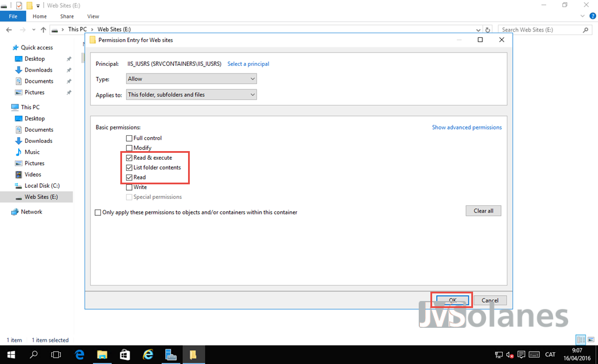The image size is (598, 364).
Task: Open the Store taskbar icon
Action: click(x=125, y=355)
